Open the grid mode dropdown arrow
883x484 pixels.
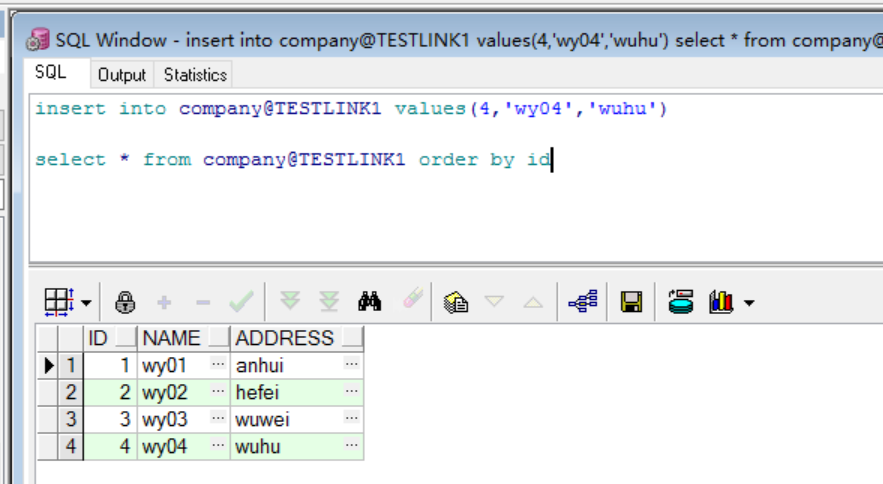tap(86, 302)
